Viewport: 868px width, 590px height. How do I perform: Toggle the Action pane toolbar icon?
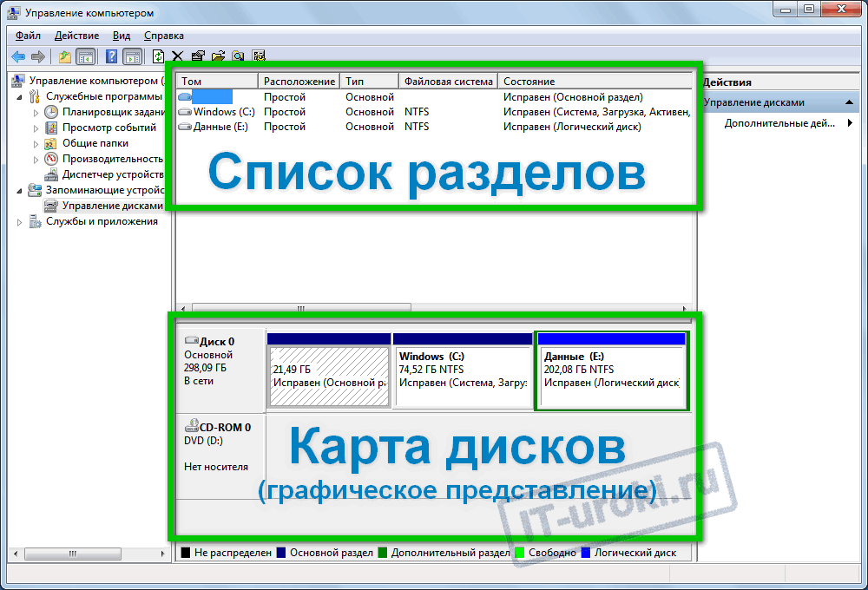[132, 56]
